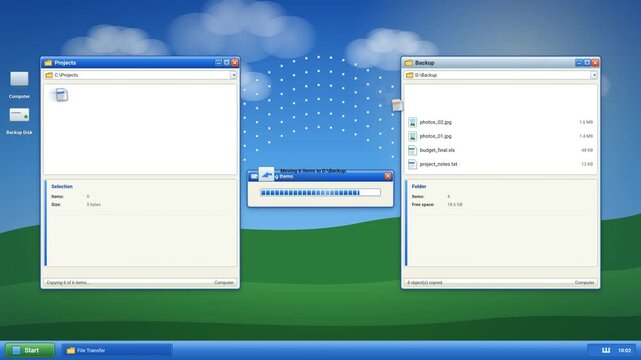Minimize the Projects window
641x360 pixels.
tap(219, 63)
